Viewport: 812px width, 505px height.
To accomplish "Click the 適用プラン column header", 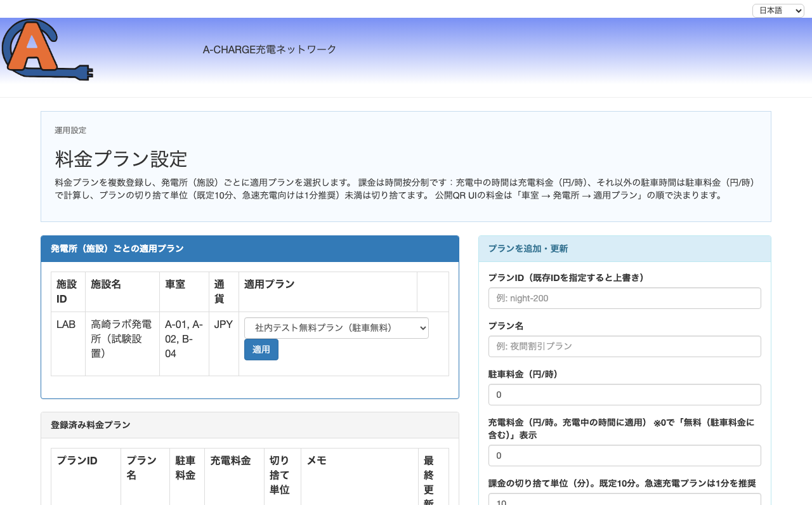I will click(x=328, y=292).
